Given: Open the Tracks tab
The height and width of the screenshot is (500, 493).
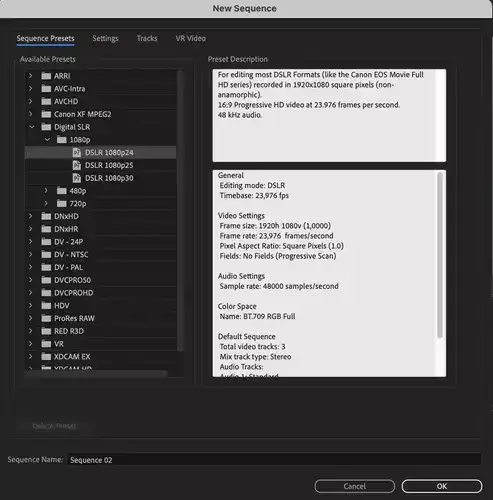Looking at the screenshot, I should coord(147,38).
